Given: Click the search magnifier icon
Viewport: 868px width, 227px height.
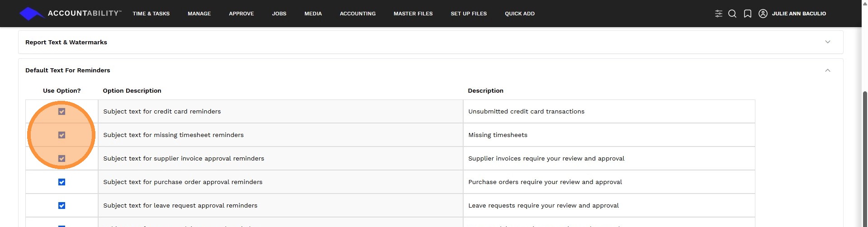Looking at the screenshot, I should 732,14.
